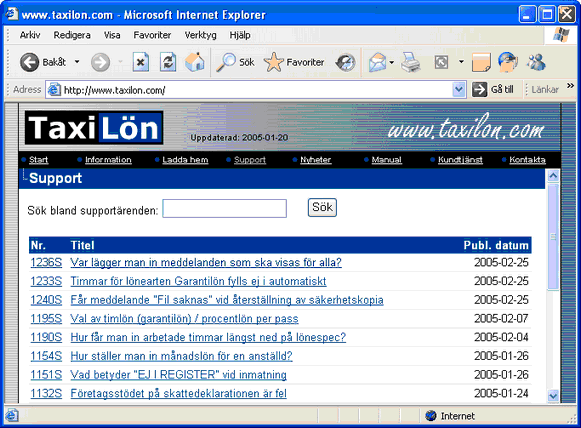The height and width of the screenshot is (428, 581).
Task: Open the Sök search toolbar button
Action: 235,62
